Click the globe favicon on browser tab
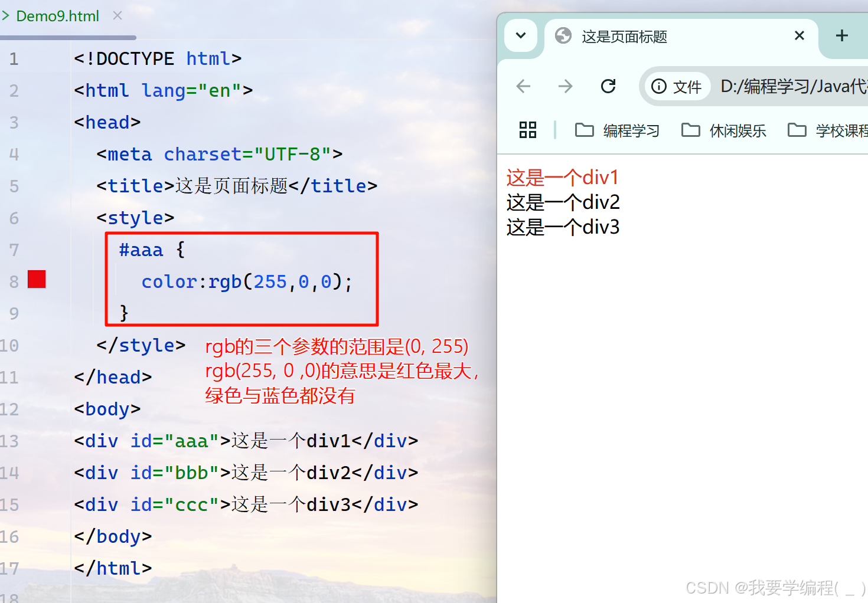The width and height of the screenshot is (868, 603). click(563, 36)
